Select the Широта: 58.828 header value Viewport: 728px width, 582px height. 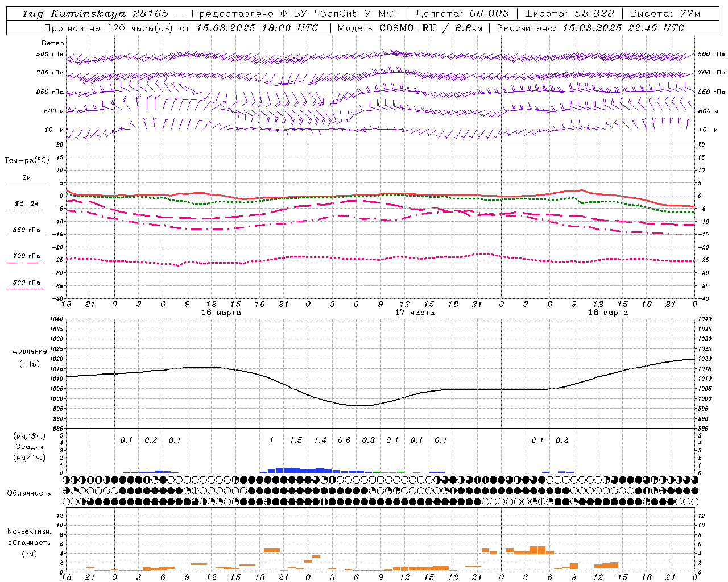click(x=570, y=14)
